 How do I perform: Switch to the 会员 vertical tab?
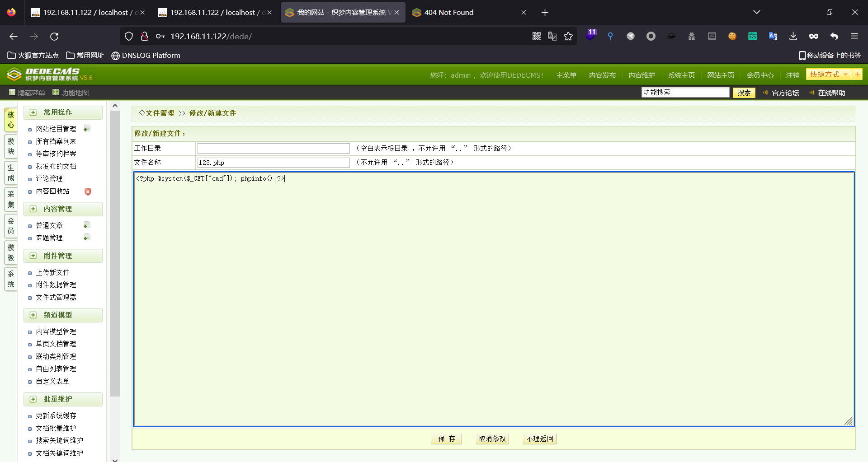point(11,226)
